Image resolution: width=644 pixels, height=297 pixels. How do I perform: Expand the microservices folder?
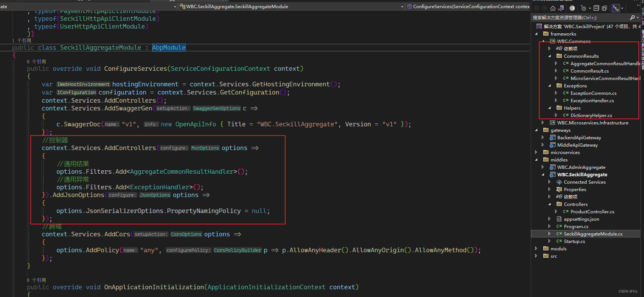click(x=536, y=152)
